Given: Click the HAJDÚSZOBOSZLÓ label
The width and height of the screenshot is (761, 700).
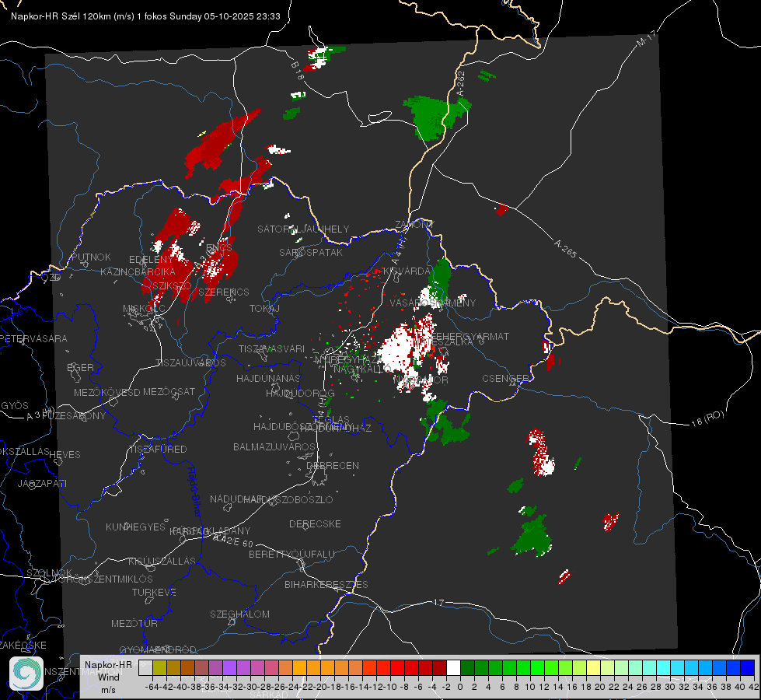Looking at the screenshot, I should coord(288,499).
